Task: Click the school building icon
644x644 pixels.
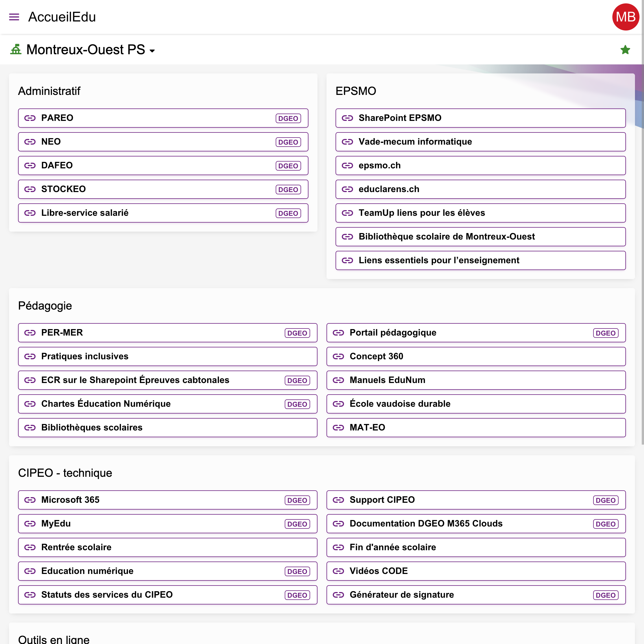Action: 16,50
